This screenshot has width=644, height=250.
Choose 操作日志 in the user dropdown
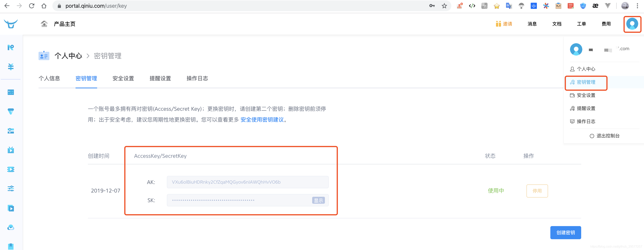(x=586, y=121)
